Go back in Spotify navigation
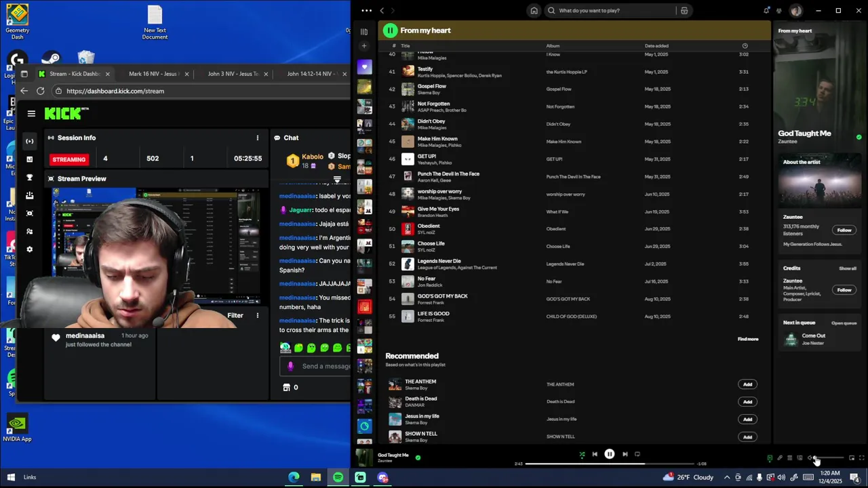The image size is (868, 488). click(x=382, y=10)
